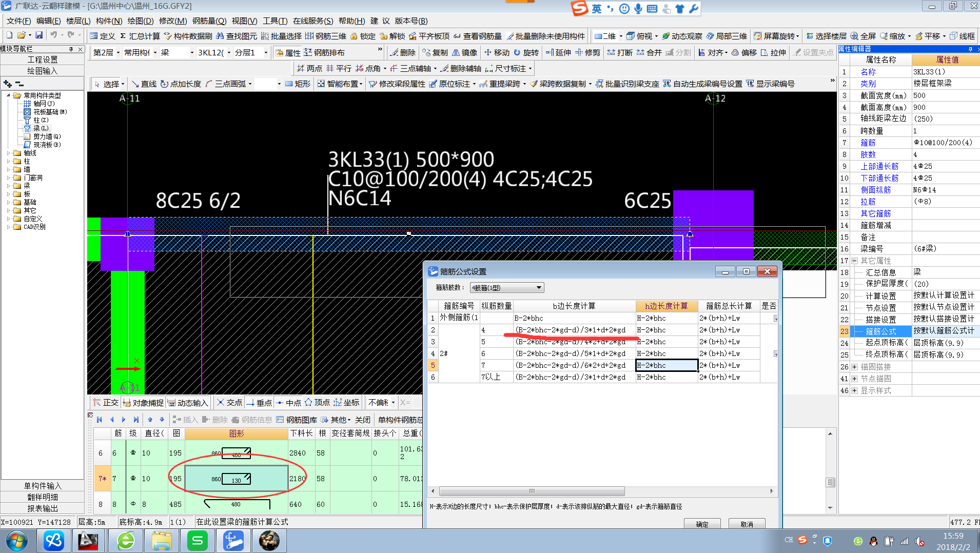Click the save file icon
The width and height of the screenshot is (980, 553).
(39, 35)
